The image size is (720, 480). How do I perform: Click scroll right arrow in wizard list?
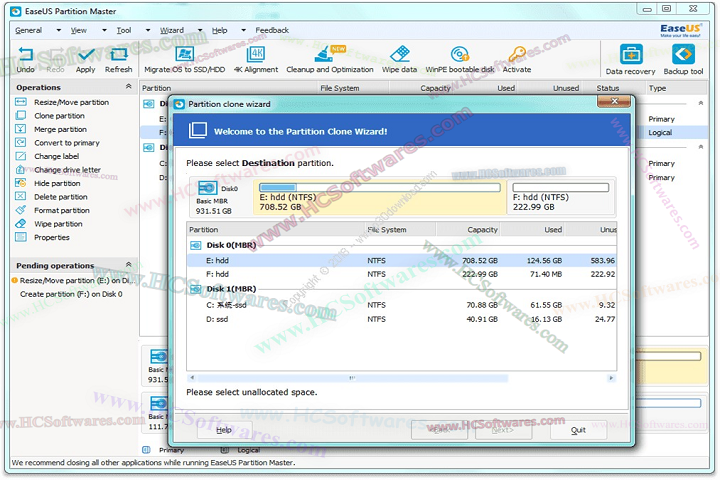point(611,378)
